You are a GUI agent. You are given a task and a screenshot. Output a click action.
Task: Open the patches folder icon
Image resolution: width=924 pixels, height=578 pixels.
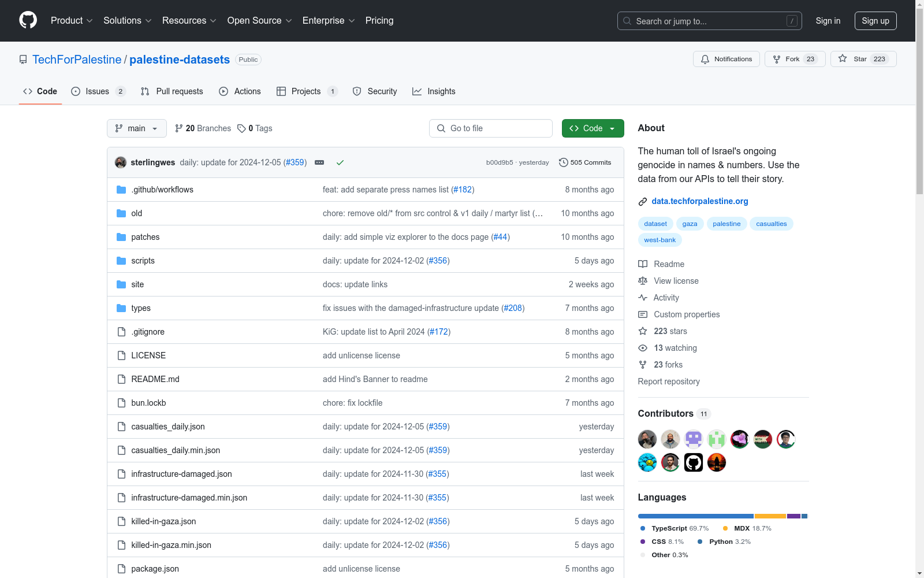[121, 237]
